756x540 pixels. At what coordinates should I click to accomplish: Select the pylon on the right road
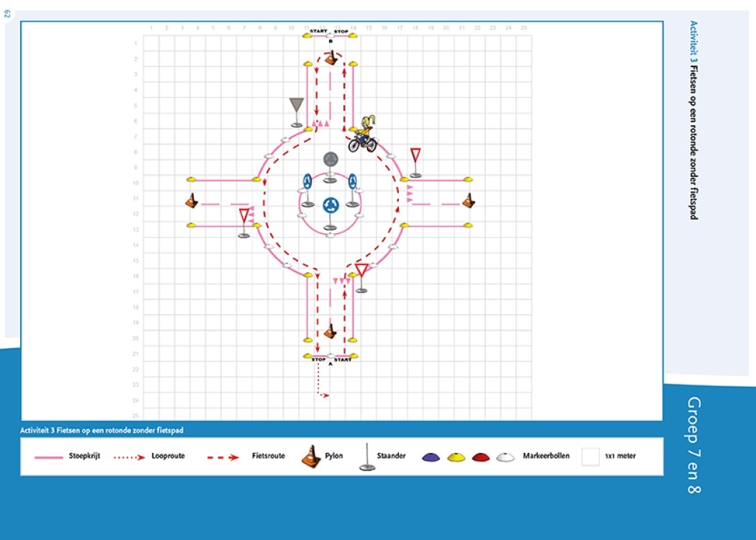469,200
